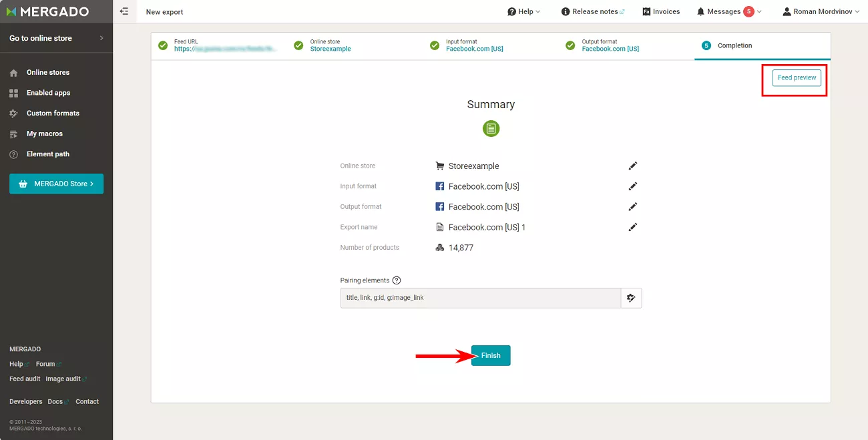Image resolution: width=868 pixels, height=440 pixels.
Task: Open Developers link in footer
Action: (25, 401)
